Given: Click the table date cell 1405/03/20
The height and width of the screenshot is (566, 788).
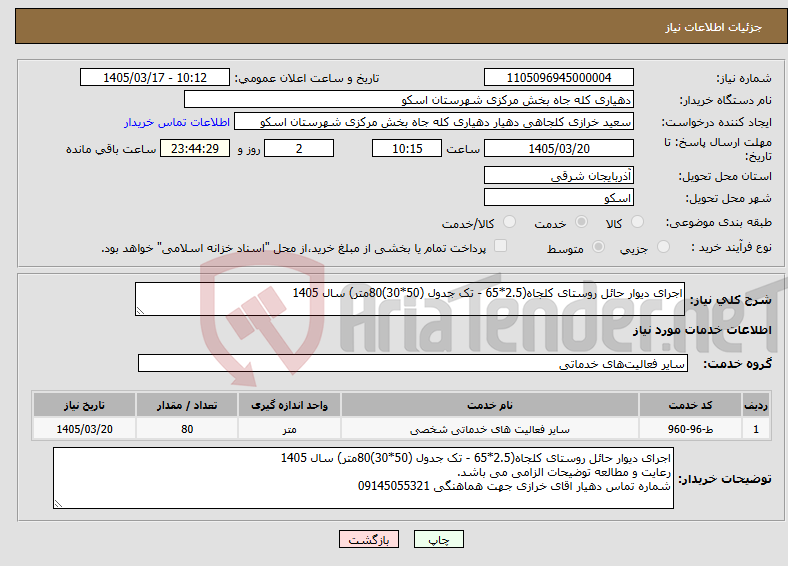Looking at the screenshot, I should point(84,429).
